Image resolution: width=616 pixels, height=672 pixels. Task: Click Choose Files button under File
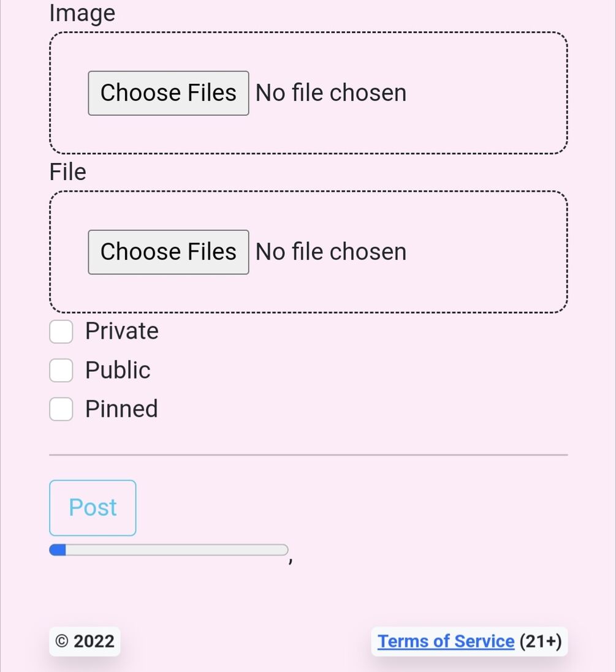[x=168, y=252]
